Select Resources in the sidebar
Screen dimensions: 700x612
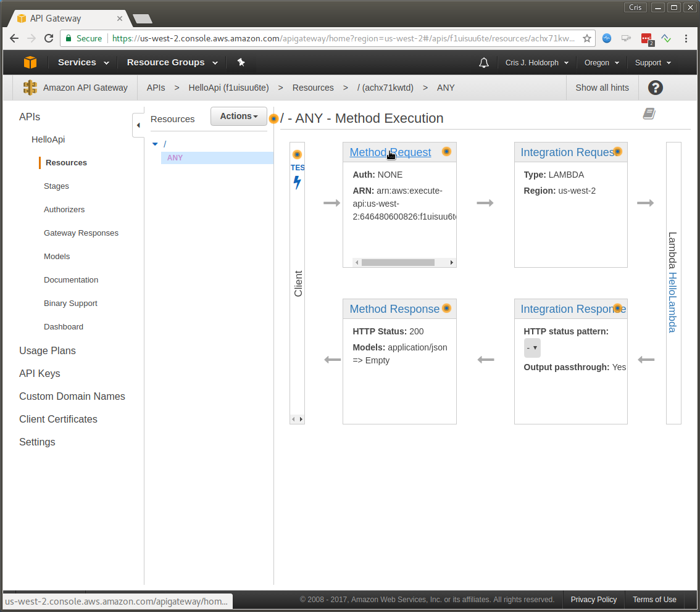[66, 163]
